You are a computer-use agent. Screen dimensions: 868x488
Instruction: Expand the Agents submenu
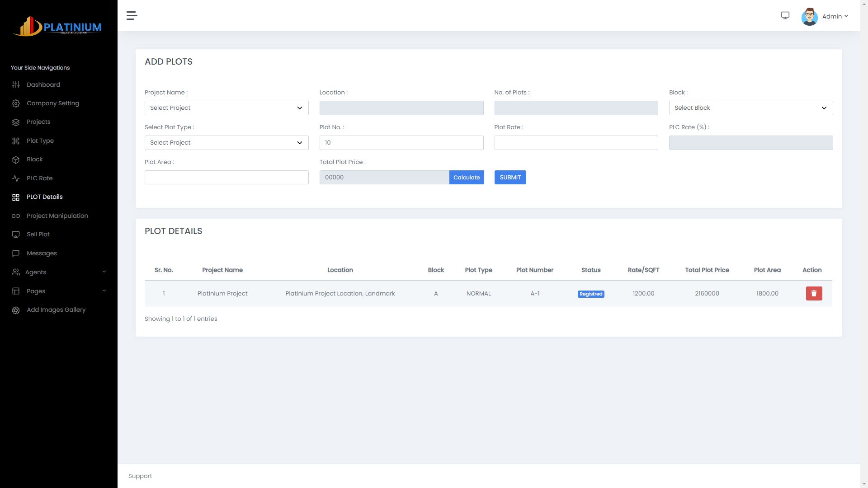pos(59,272)
